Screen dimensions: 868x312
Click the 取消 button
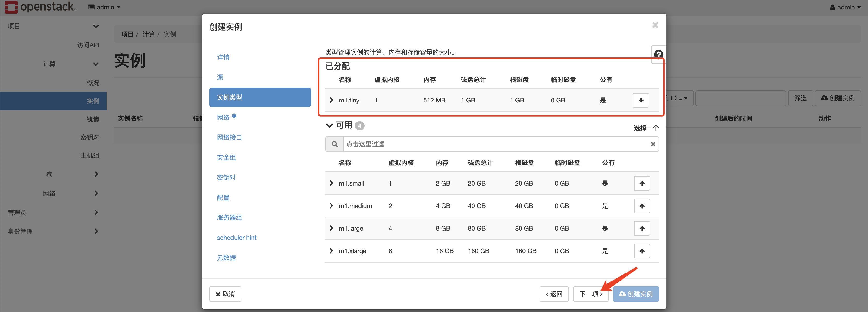(225, 294)
